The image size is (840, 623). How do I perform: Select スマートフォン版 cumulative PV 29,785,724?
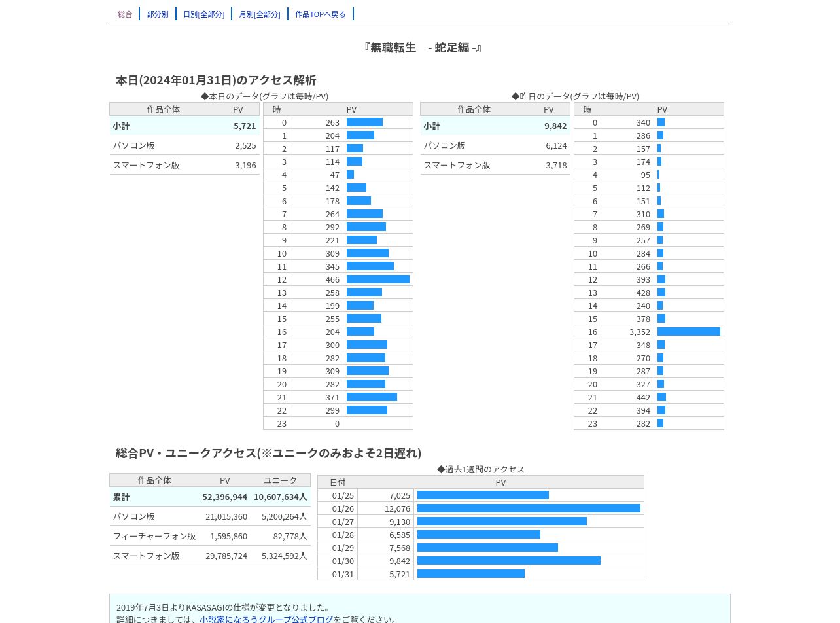226,556
